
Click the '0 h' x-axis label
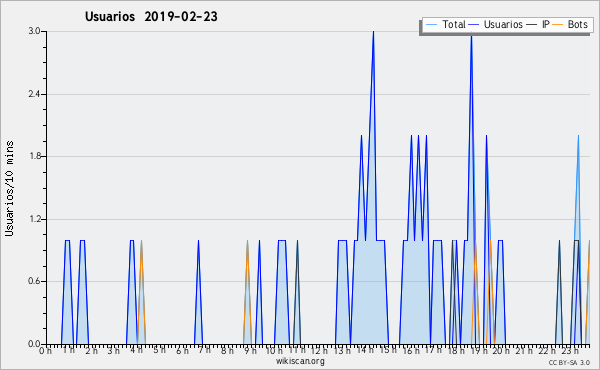(46, 350)
